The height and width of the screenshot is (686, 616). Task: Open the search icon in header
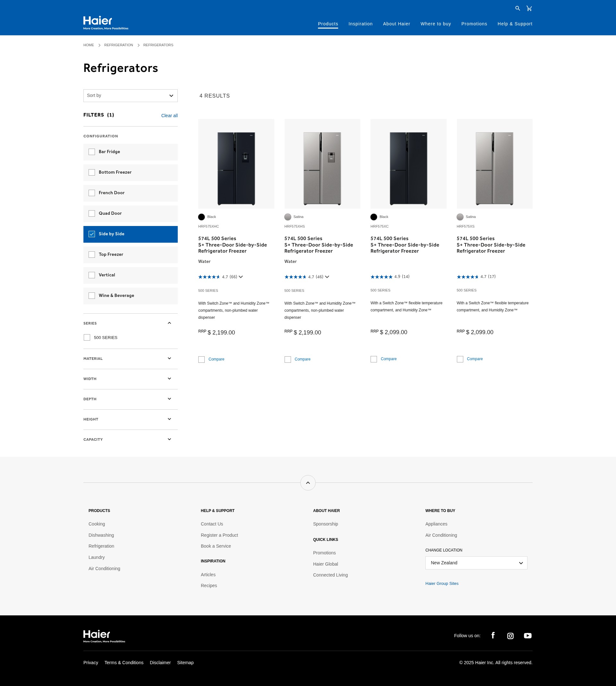point(518,8)
